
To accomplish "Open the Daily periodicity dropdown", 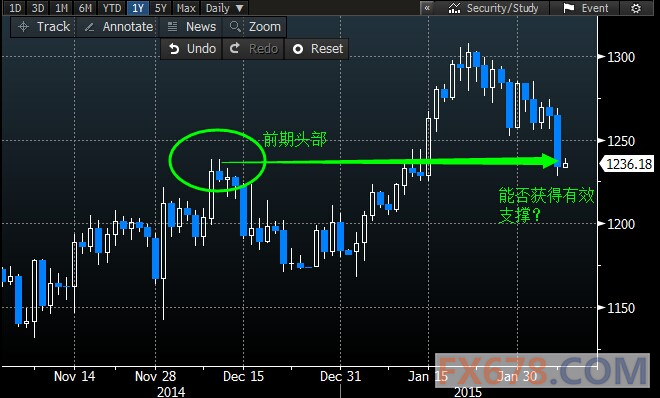I will pos(224,8).
